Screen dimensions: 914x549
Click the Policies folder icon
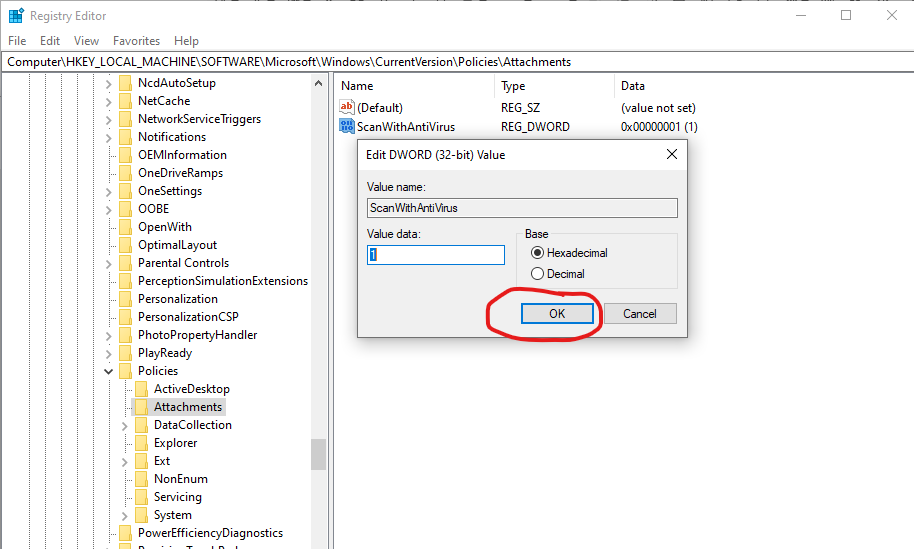coord(125,371)
